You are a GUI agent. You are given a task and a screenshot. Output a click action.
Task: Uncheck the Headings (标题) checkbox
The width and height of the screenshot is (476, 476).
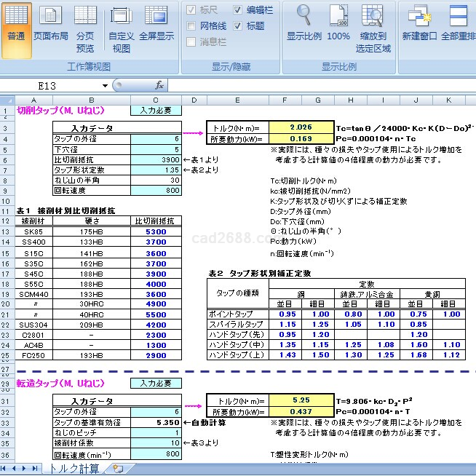click(x=239, y=26)
